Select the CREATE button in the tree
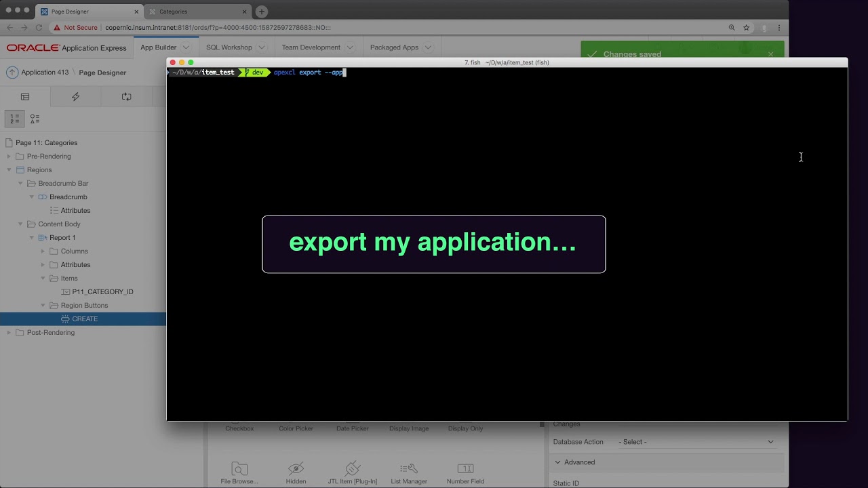 tap(85, 319)
